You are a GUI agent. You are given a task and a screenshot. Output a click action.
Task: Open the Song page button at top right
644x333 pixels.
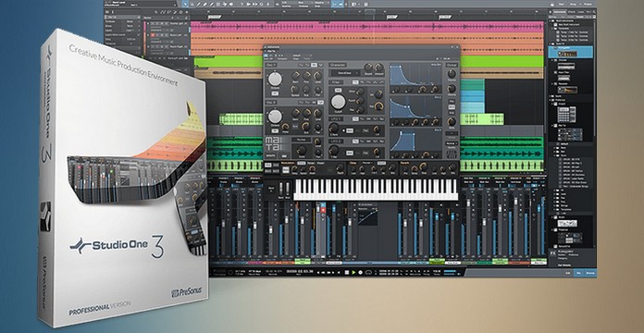coord(572,4)
